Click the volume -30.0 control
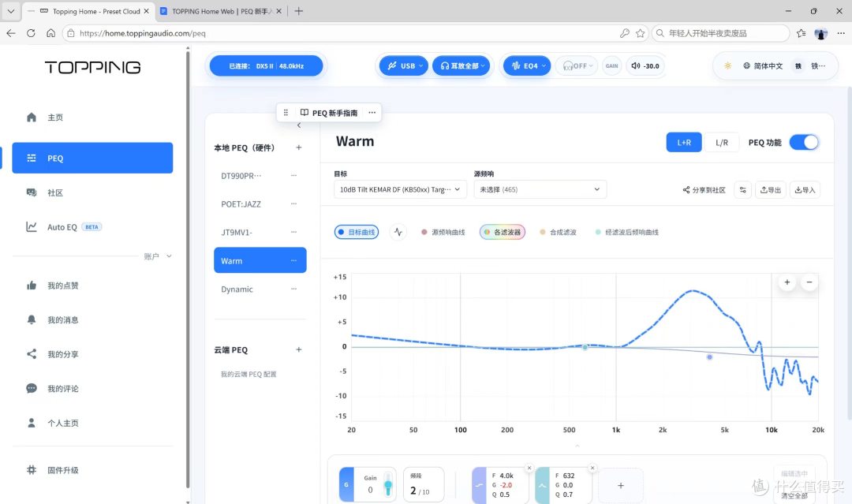The width and height of the screenshot is (852, 504). [645, 65]
